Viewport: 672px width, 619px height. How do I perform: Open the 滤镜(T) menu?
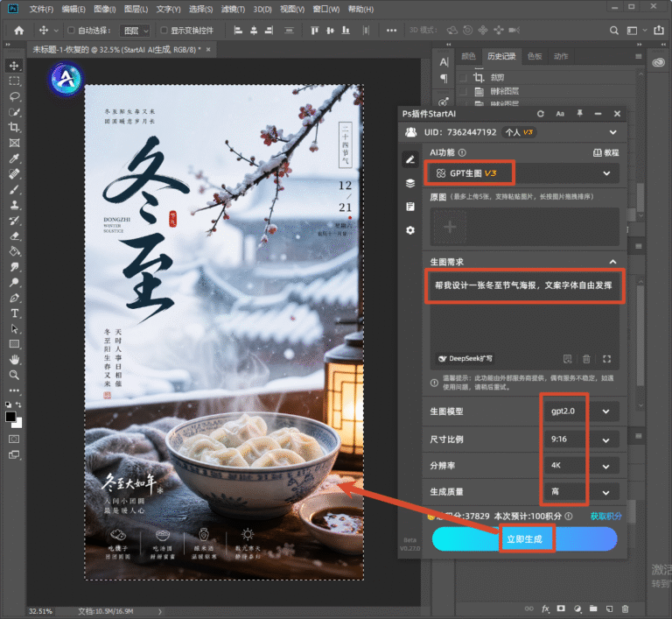[x=233, y=9]
